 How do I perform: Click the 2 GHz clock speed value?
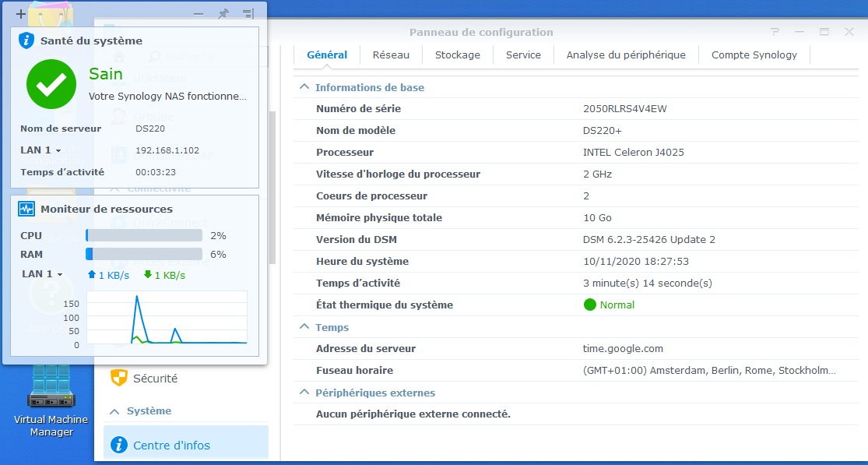click(597, 174)
